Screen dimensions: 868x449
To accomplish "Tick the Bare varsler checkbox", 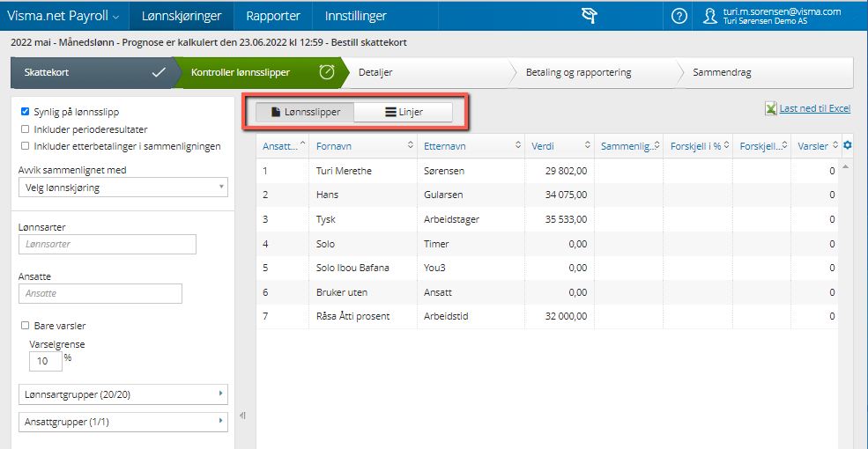I will pyautogui.click(x=25, y=326).
